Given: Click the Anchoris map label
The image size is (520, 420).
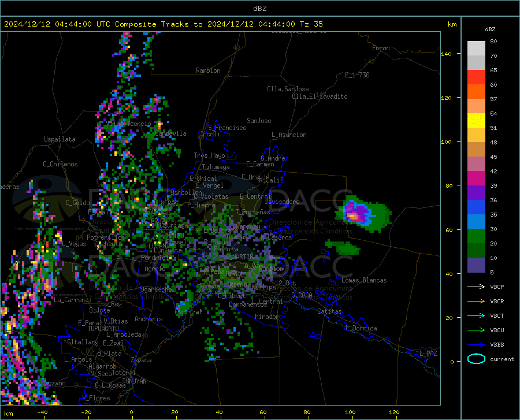Looking at the screenshot, I should tap(148, 319).
